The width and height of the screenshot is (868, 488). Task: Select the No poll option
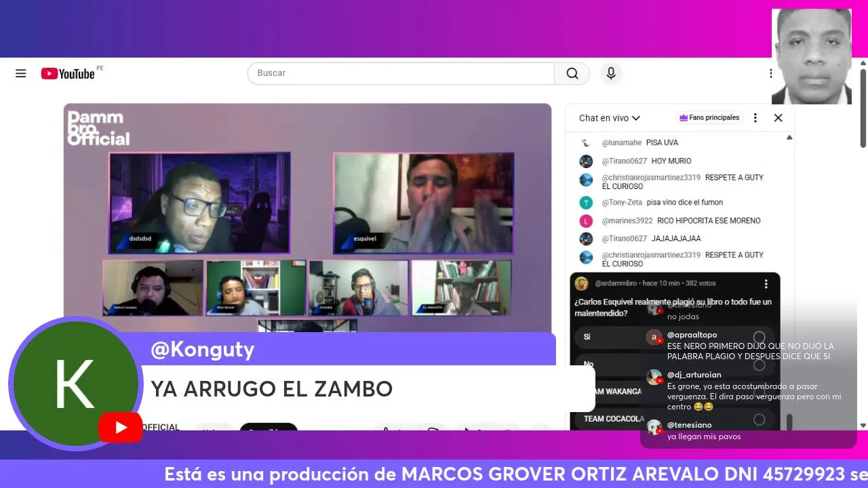pyautogui.click(x=675, y=365)
